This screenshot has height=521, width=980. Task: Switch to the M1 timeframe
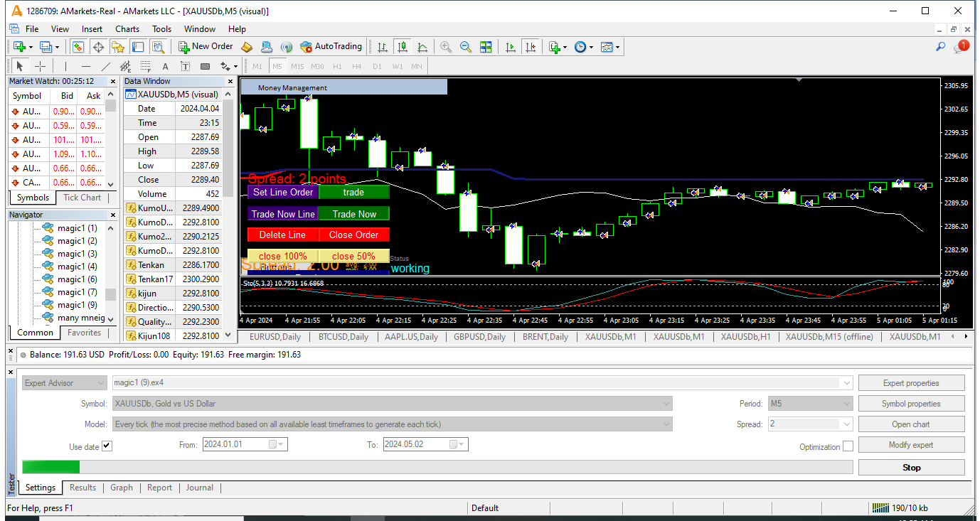click(x=257, y=66)
